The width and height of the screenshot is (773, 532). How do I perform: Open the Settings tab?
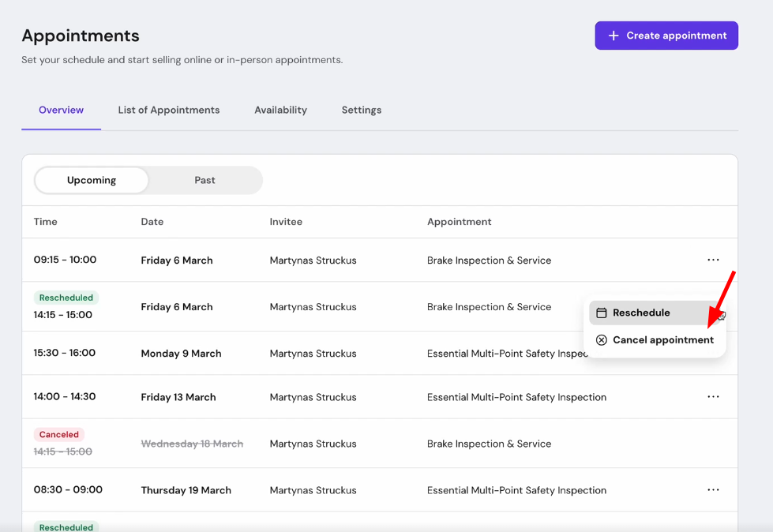(x=362, y=110)
